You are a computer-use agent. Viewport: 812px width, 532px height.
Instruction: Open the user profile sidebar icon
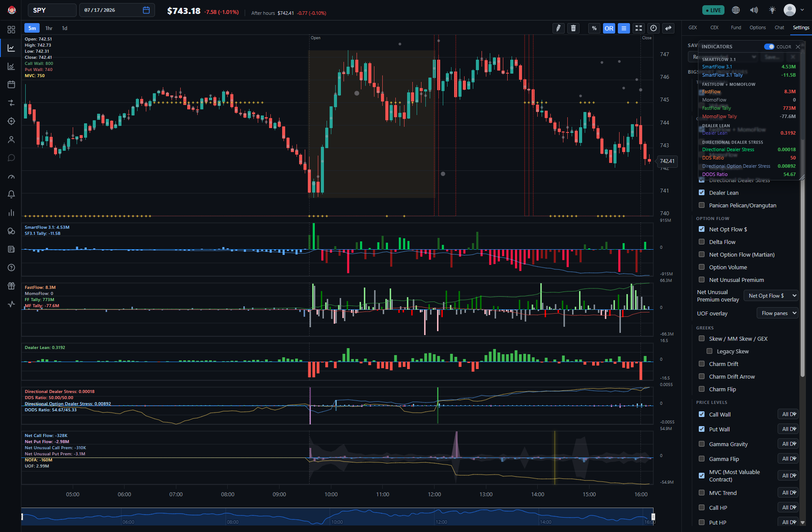(11, 139)
